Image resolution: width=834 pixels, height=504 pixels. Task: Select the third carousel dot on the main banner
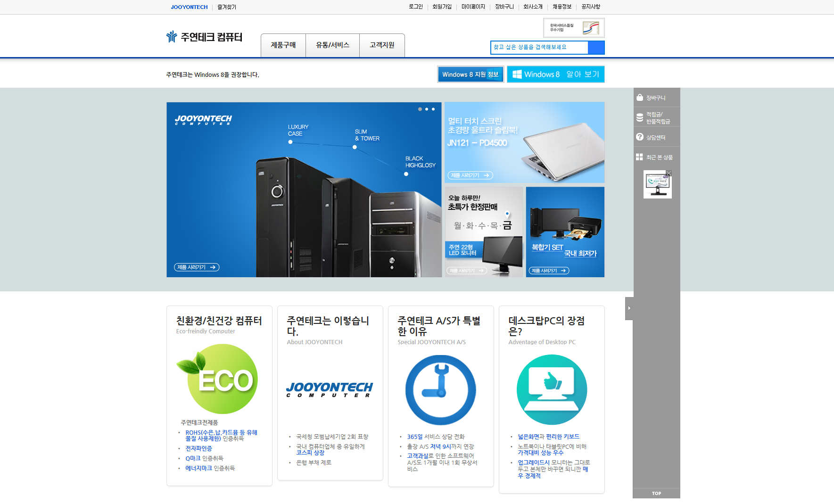click(x=433, y=109)
